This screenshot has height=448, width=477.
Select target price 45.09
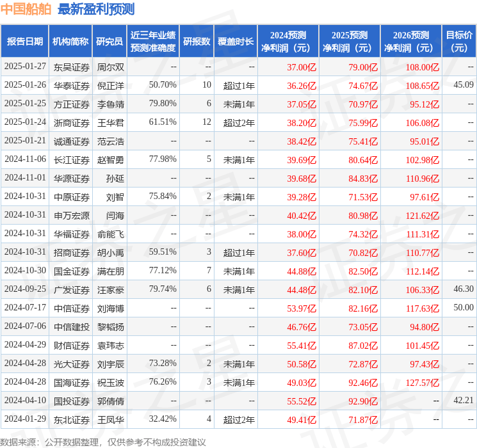point(464,85)
